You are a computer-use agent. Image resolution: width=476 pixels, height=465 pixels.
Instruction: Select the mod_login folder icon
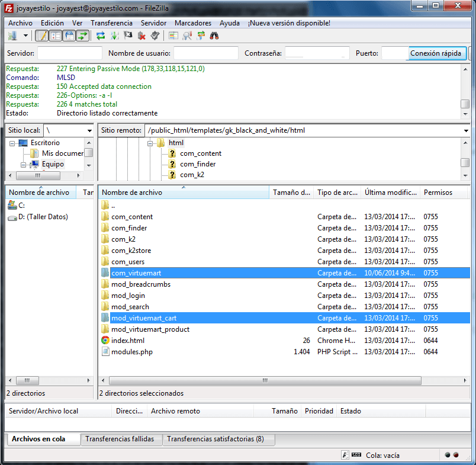105,295
